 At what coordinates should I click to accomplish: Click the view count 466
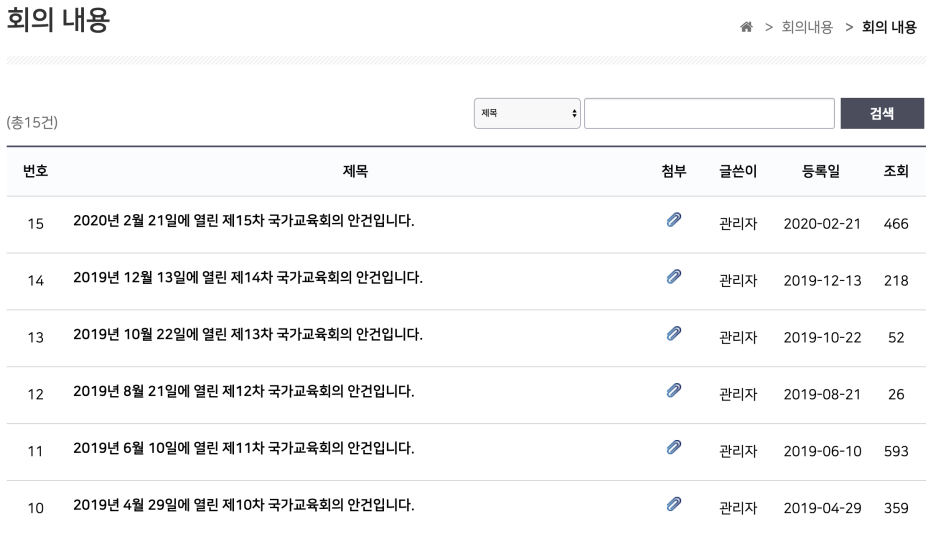point(896,224)
